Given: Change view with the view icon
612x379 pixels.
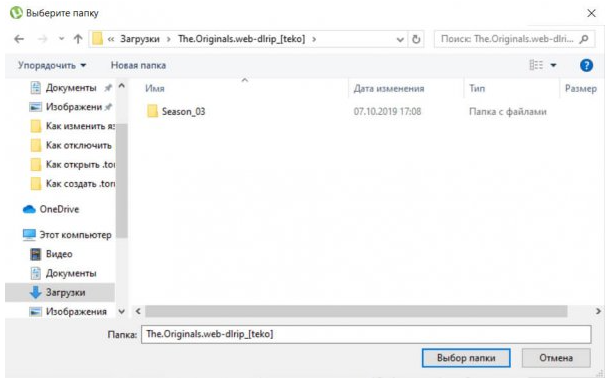Looking at the screenshot, I should (536, 65).
